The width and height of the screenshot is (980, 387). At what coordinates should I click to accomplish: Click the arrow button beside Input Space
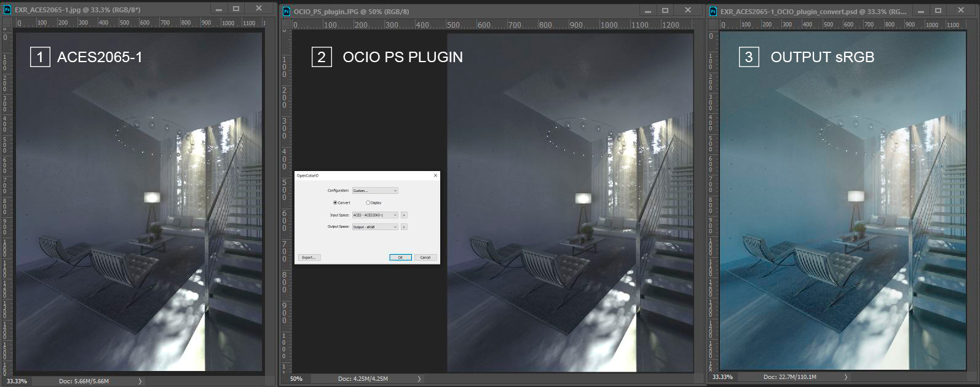tap(404, 215)
